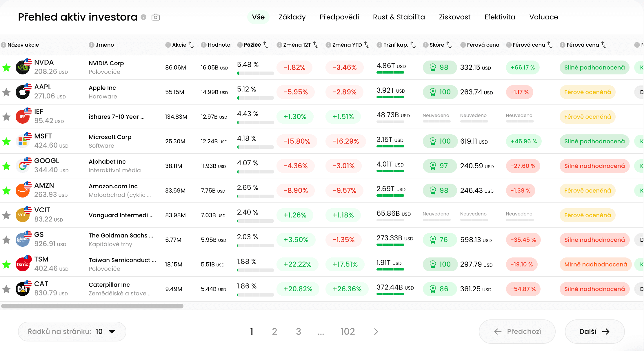This screenshot has height=351, width=644.
Task: Sort table by Skóre column arrows
Action: tap(449, 45)
